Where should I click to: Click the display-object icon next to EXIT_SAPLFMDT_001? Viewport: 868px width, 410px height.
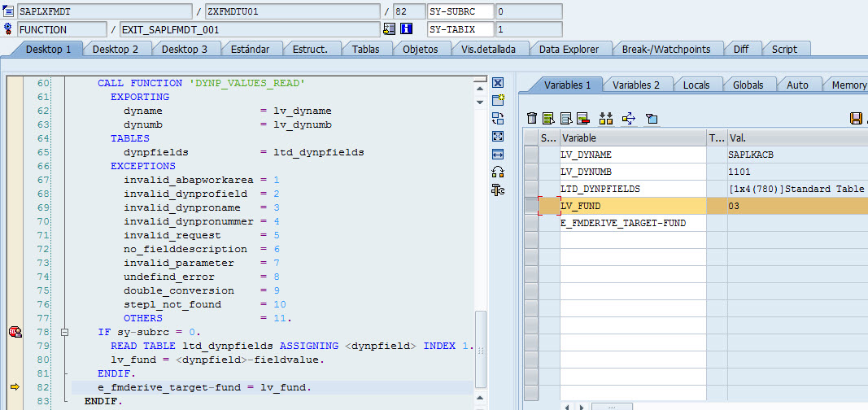click(389, 29)
